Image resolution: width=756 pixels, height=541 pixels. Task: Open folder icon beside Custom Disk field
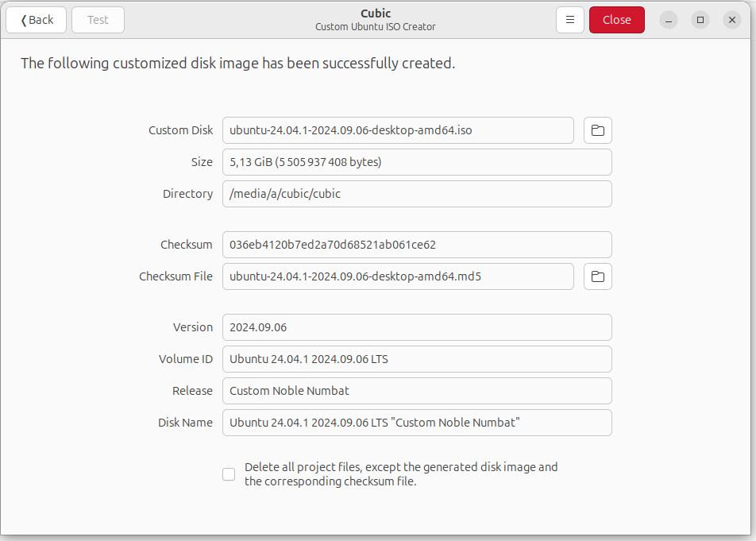coord(597,130)
